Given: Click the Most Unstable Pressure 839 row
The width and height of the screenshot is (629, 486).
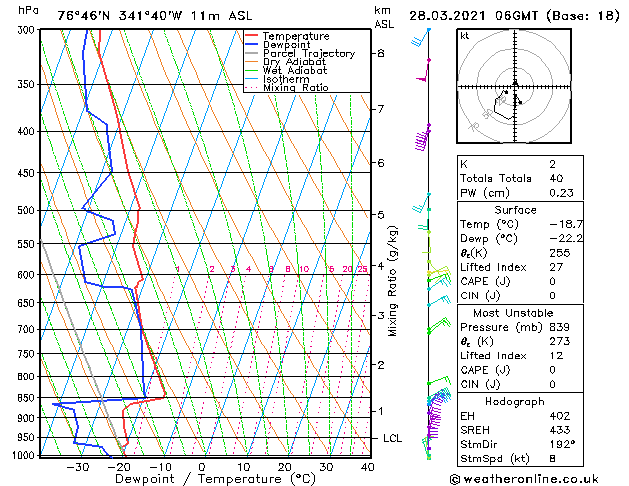Looking at the screenshot, I should [x=520, y=327].
